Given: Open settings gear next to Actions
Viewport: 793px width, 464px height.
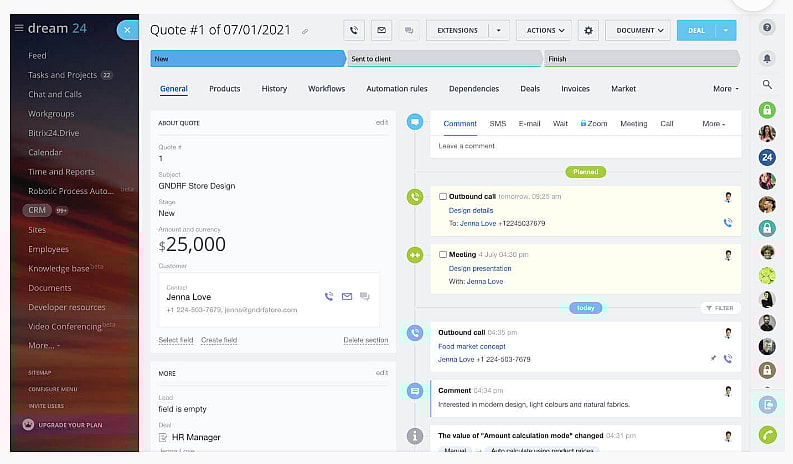Looking at the screenshot, I should 588,31.
